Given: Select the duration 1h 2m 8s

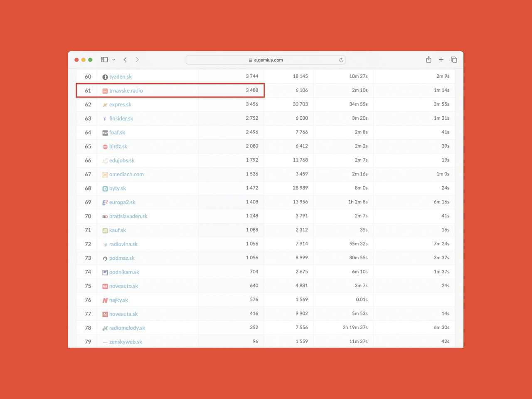Looking at the screenshot, I should (x=358, y=202).
